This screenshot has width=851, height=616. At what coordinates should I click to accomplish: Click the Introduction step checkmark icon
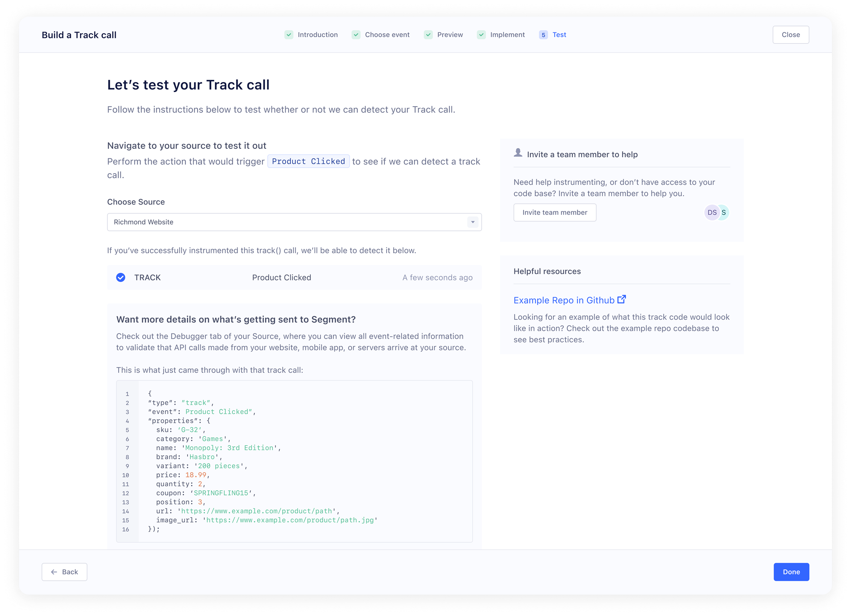(288, 35)
